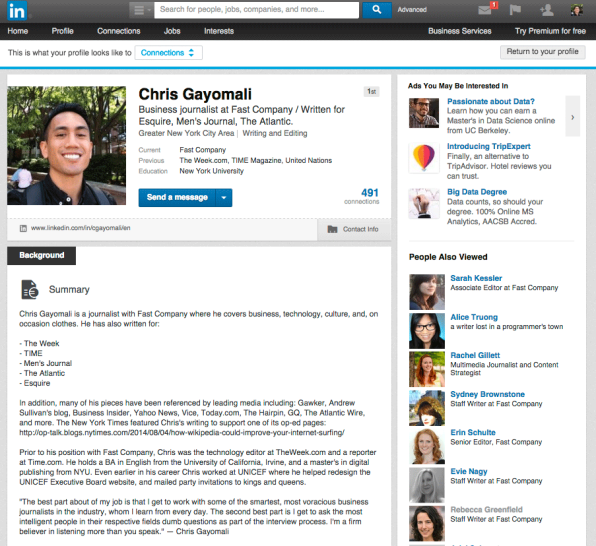
Task: Open Sydney Brownstone's profile photo
Action: coord(427,408)
